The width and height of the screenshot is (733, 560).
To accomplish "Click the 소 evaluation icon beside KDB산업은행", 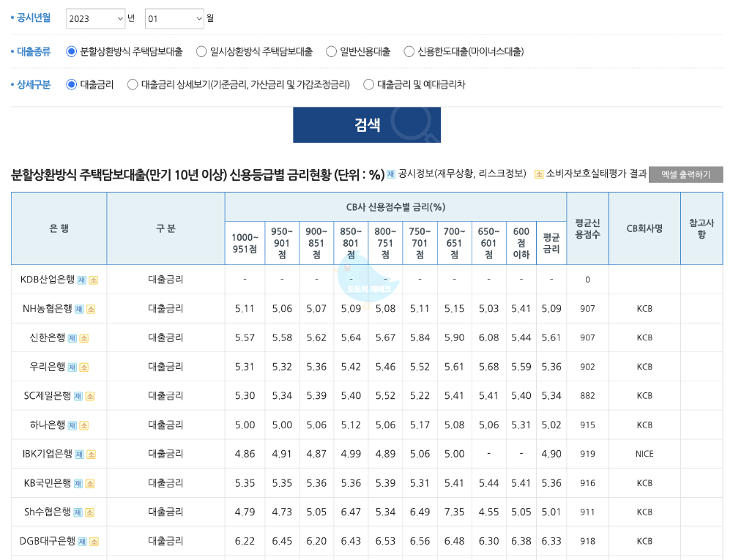I will click(93, 280).
